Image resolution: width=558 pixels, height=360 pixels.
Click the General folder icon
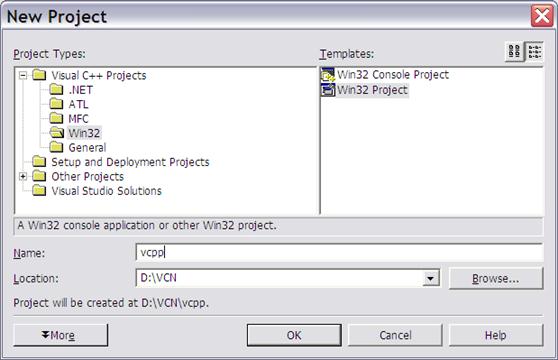pyautogui.click(x=56, y=147)
